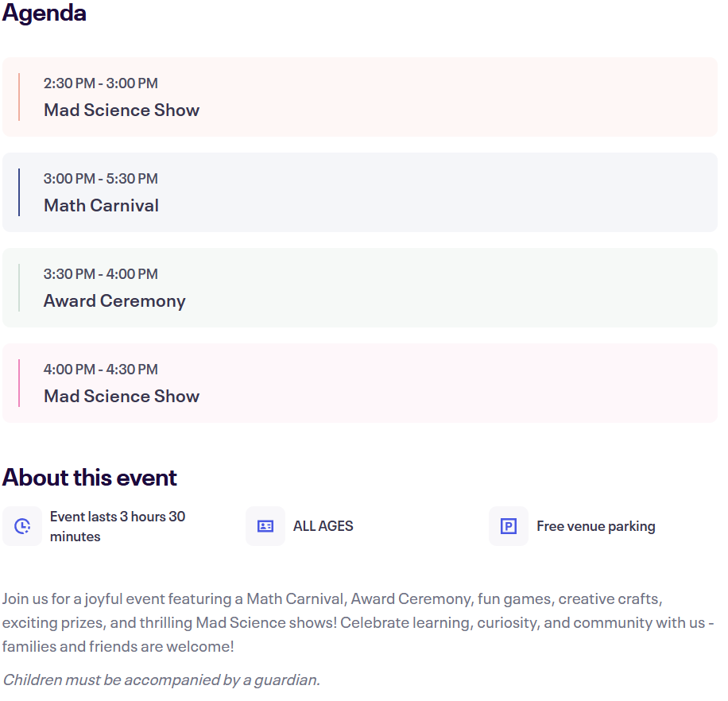Image resolution: width=728 pixels, height=701 pixels.
Task: Click the 'Event lasts 3 hours 30 minutes' text
Action: coord(118,526)
